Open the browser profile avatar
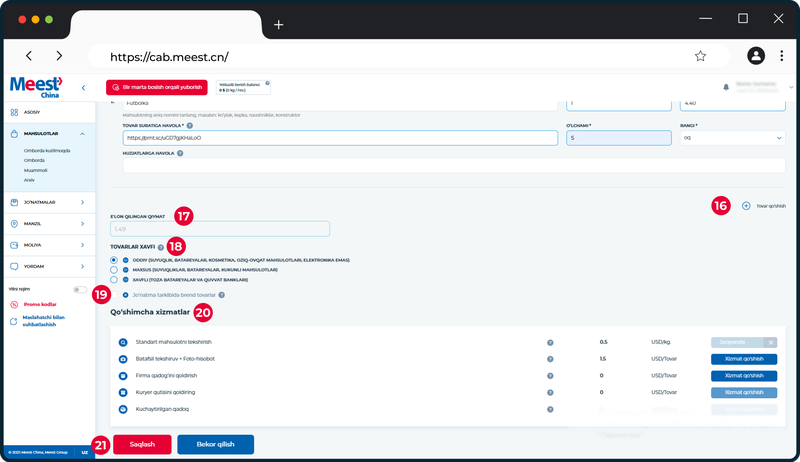The height and width of the screenshot is (462, 800). pyautogui.click(x=756, y=56)
